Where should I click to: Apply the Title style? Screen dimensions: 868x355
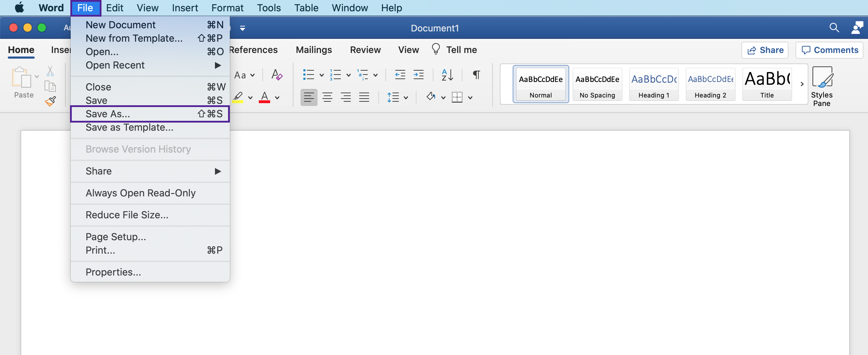(767, 84)
